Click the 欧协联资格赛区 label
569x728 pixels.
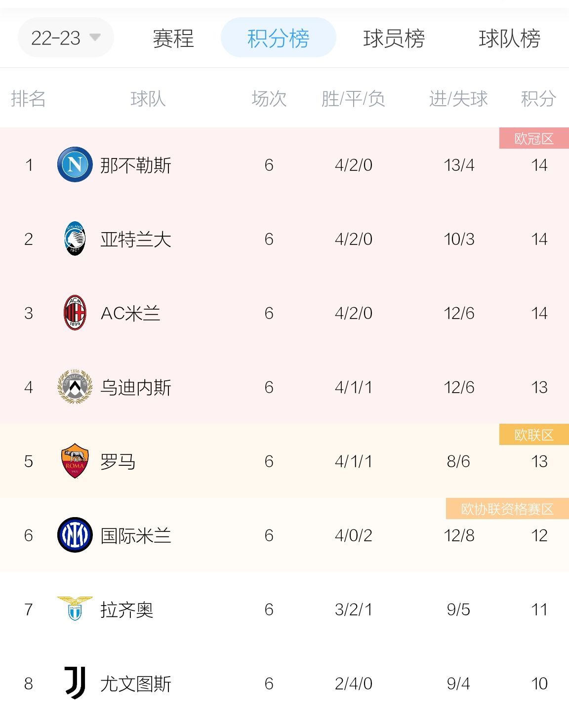coord(507,509)
